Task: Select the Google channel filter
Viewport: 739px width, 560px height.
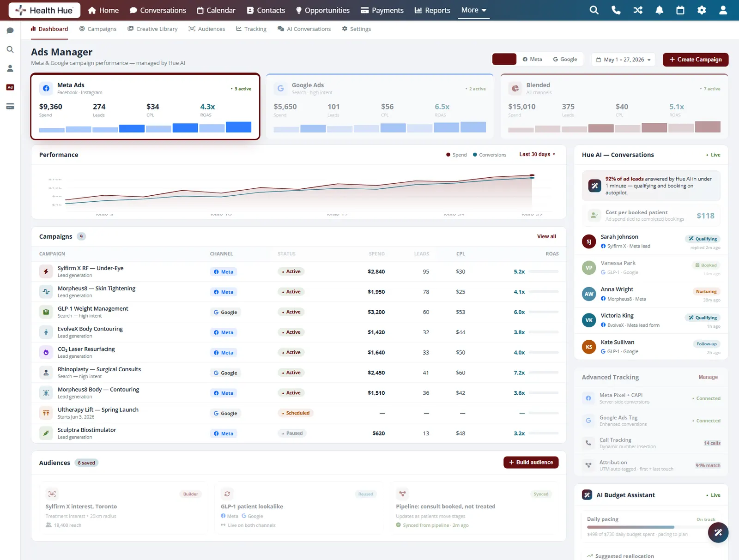Action: 565,59
